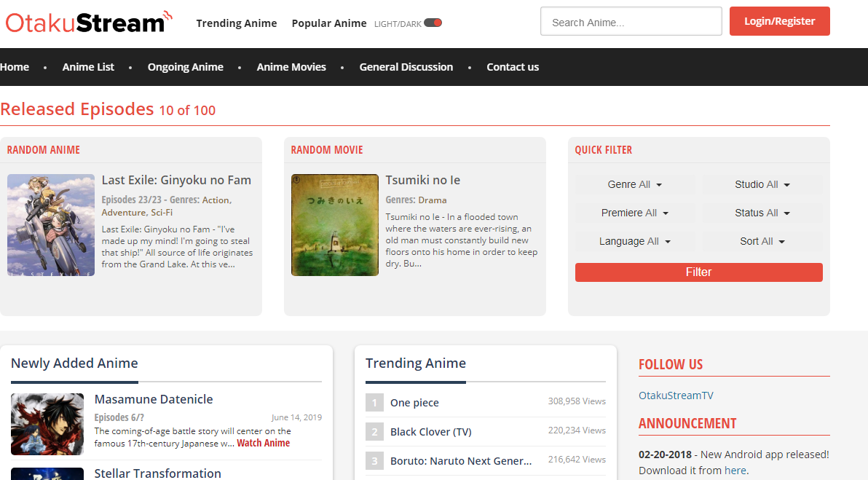Screen dimensions: 868x480
Task: Click rank 3 badge beside Boruto
Action: [x=374, y=460]
